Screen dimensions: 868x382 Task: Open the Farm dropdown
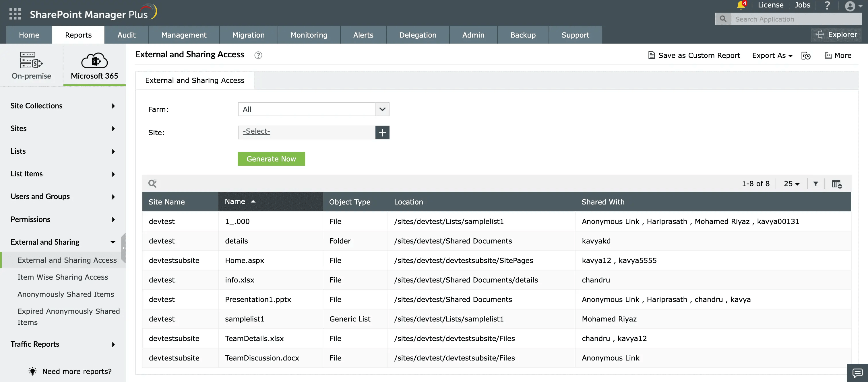pyautogui.click(x=313, y=109)
